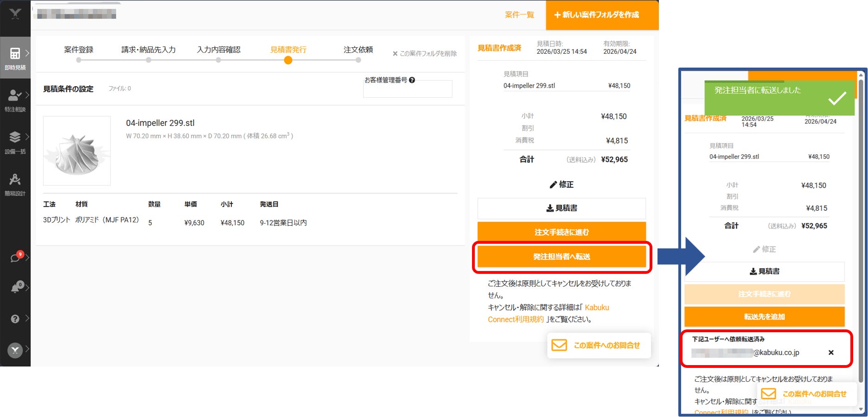
Task: Open chat messages icon with badge 9
Action: (16, 257)
